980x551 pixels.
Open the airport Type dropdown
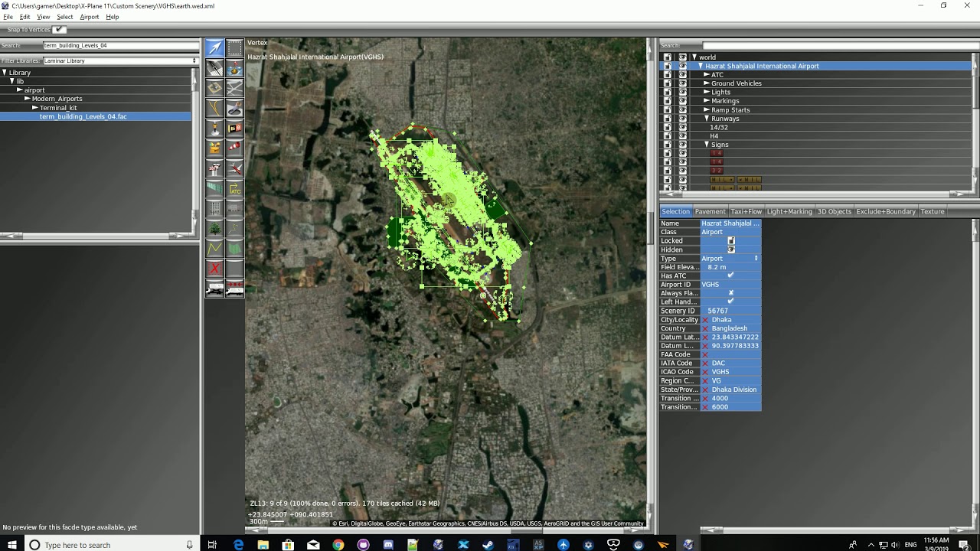tap(730, 259)
